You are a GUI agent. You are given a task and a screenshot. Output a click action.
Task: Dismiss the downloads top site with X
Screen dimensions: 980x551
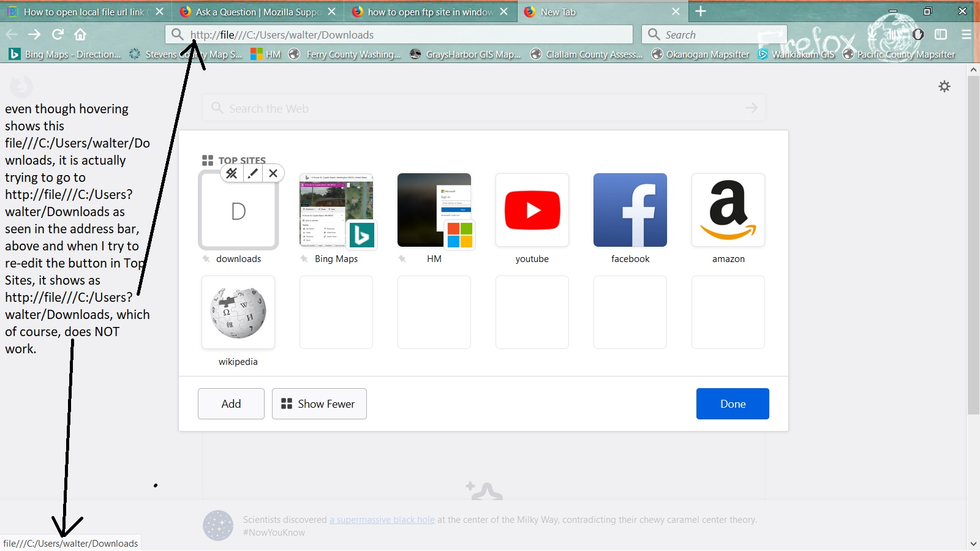(273, 173)
